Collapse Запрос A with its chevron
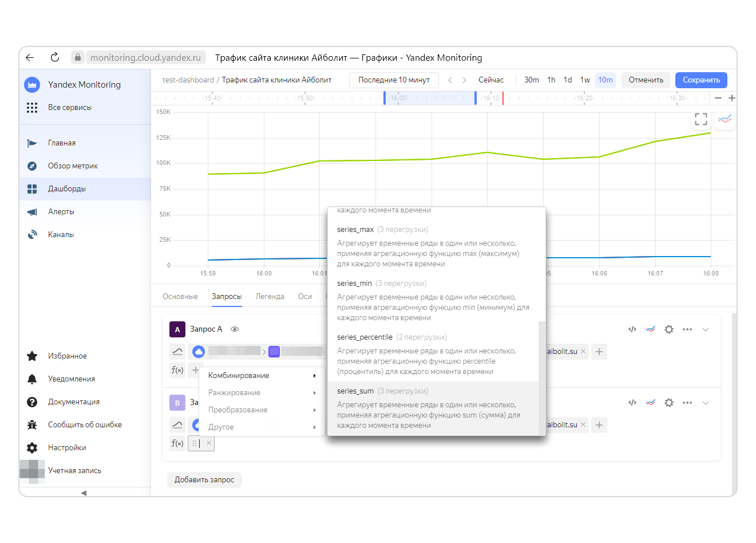756x543 pixels. point(706,329)
